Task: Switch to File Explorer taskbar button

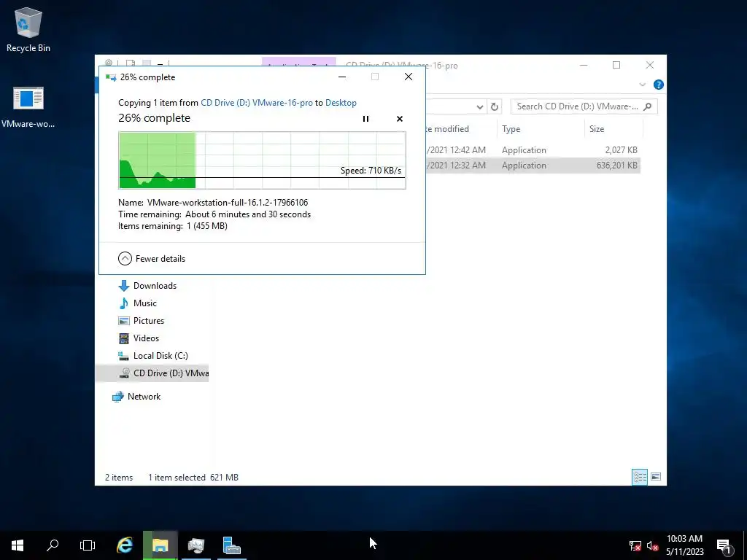Action: pos(160,545)
